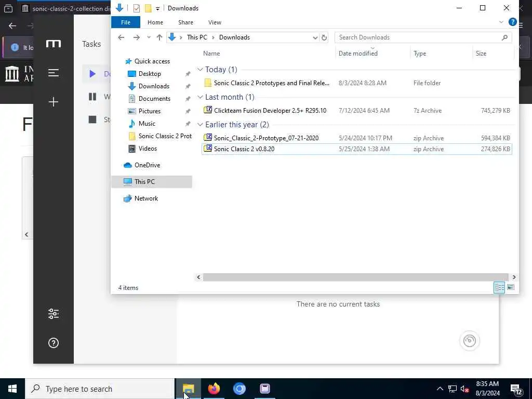Open Windows Start menu
The image size is (532, 399).
click(12, 389)
